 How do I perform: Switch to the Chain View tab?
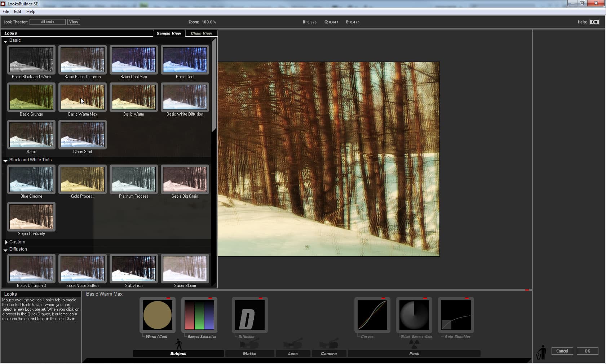pos(201,33)
